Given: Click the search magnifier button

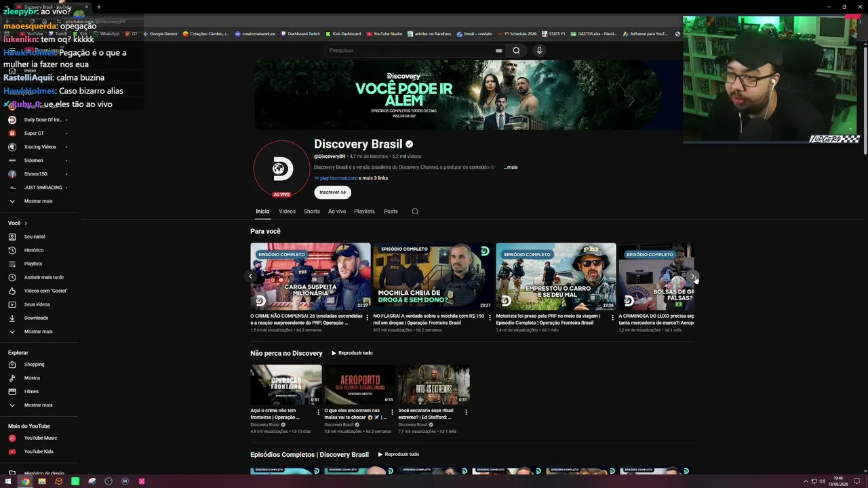Looking at the screenshot, I should click(x=516, y=50).
